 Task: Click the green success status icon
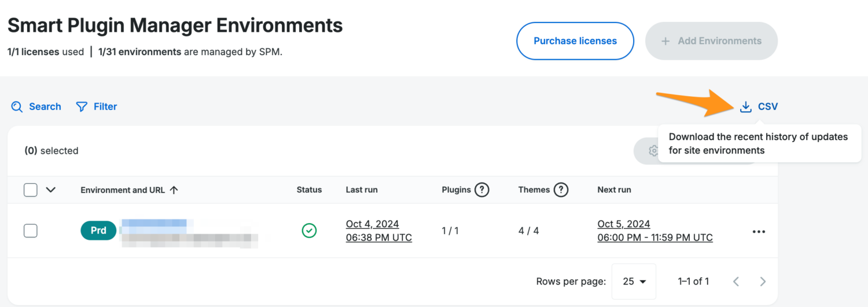(309, 231)
